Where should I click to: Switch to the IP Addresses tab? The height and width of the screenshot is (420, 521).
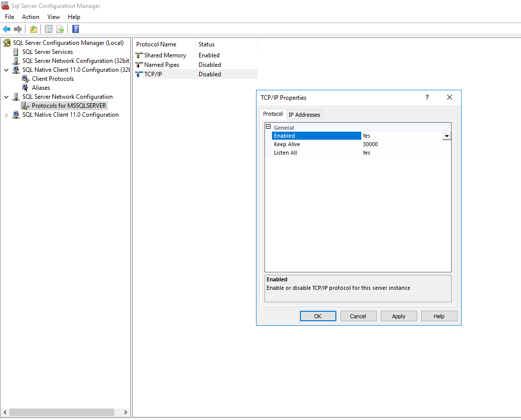304,115
